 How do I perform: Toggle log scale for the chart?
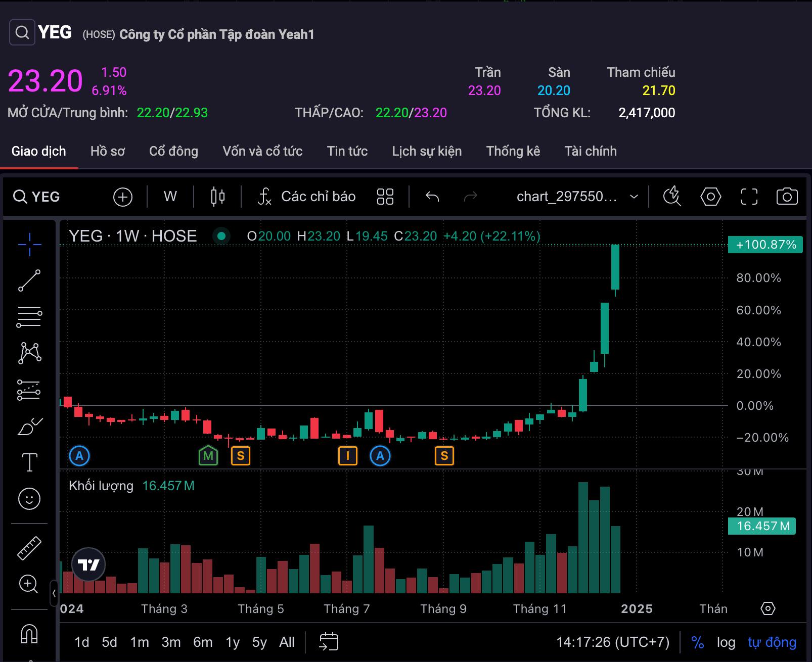point(726,642)
